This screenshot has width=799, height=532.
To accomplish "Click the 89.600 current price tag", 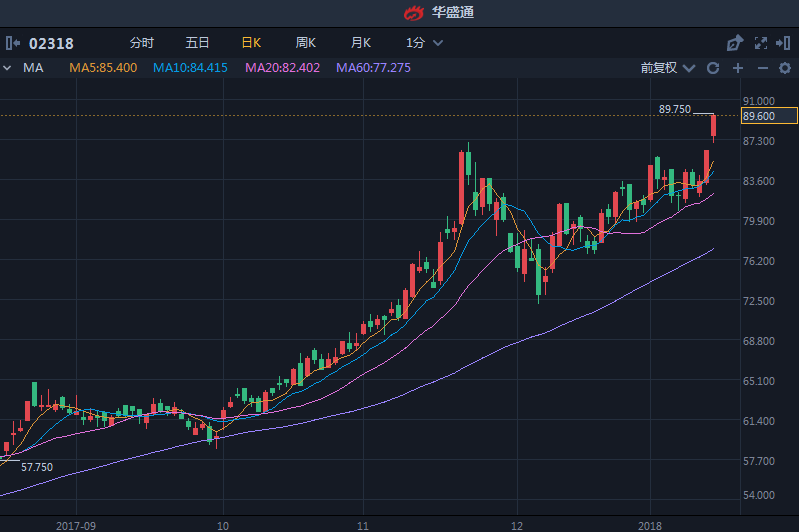I will point(759,116).
